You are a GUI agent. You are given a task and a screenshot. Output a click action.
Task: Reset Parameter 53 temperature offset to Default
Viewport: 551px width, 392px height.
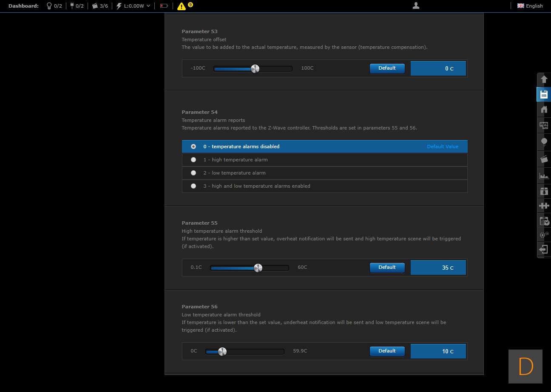tap(387, 68)
